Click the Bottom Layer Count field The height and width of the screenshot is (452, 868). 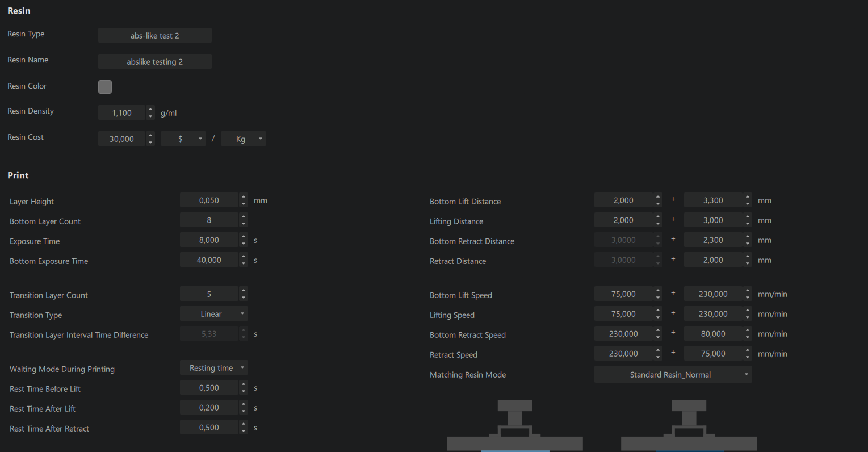pyautogui.click(x=209, y=220)
